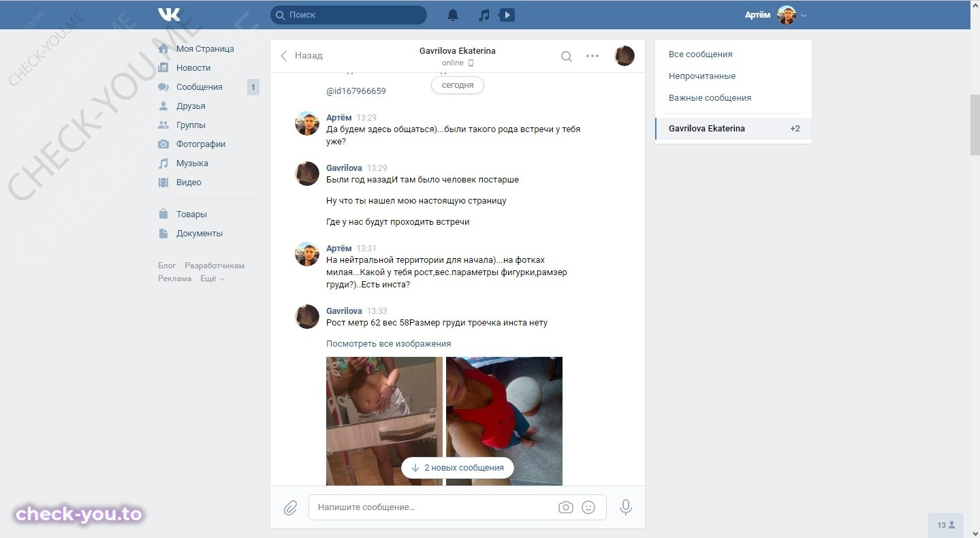This screenshot has width=980, height=538.
Task: Click the shopping bag icon beside Товары
Action: [x=163, y=215]
